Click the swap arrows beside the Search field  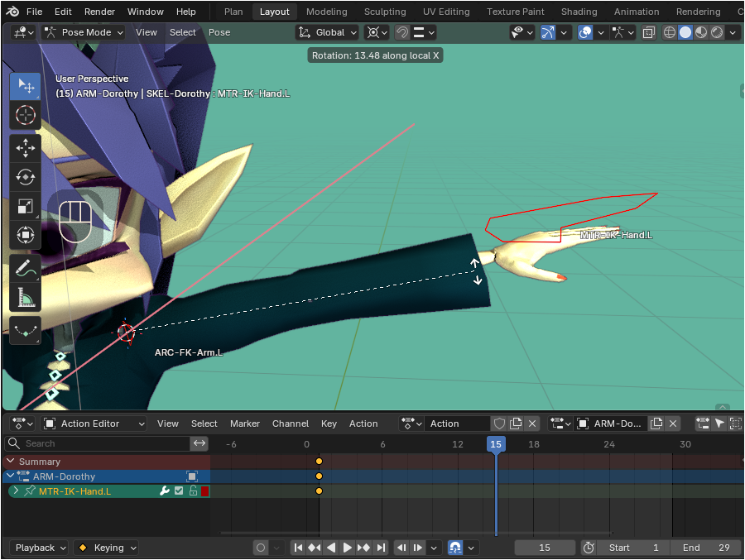point(199,443)
